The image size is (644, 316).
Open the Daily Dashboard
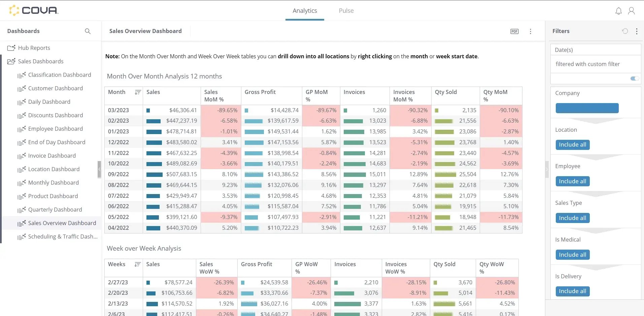49,101
